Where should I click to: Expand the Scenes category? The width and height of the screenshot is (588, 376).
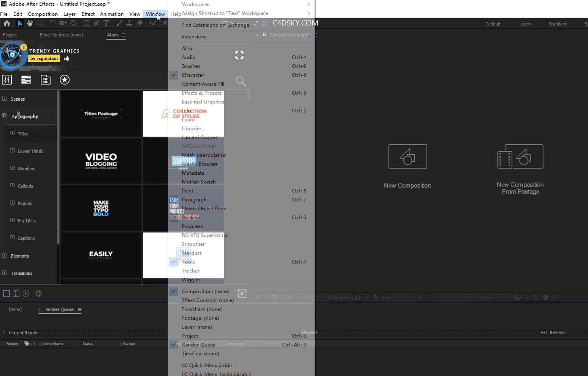pyautogui.click(x=4, y=98)
